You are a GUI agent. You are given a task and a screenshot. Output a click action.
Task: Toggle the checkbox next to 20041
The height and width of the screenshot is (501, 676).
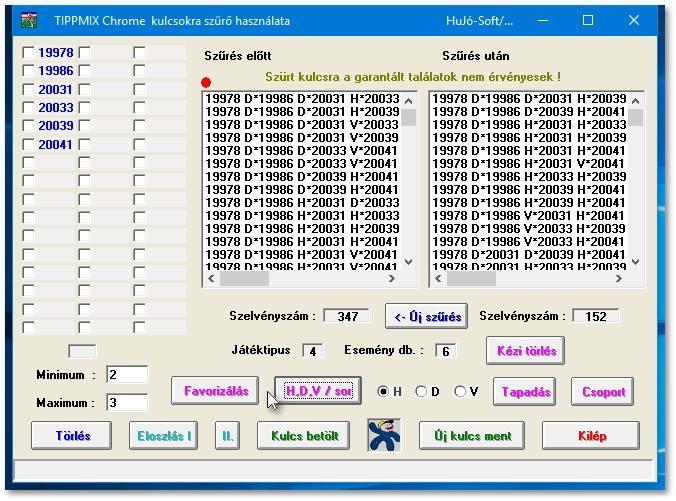(28, 144)
